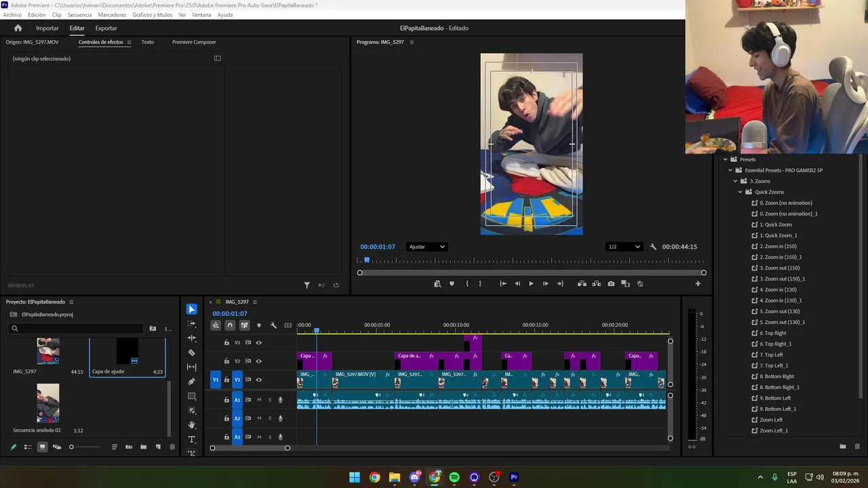
Task: Open the Secuencia menu
Action: coord(79,15)
